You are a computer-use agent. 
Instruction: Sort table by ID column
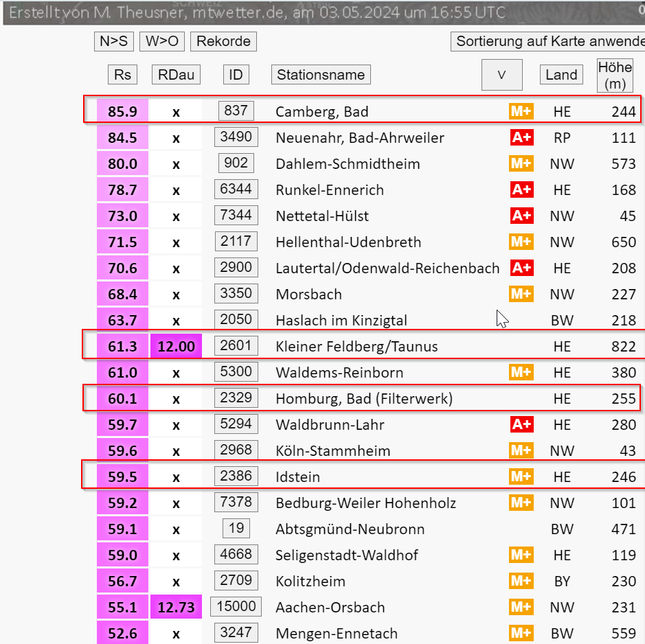pyautogui.click(x=236, y=75)
